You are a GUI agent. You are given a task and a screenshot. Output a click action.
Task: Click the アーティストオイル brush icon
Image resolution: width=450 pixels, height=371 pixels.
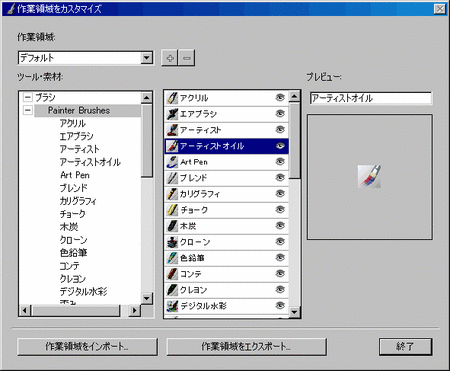(172, 146)
